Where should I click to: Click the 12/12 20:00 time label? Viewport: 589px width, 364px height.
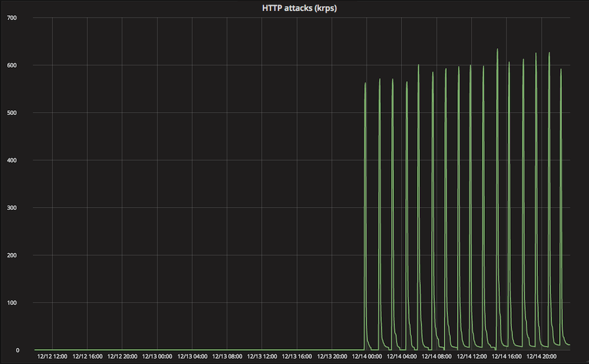[122, 357]
